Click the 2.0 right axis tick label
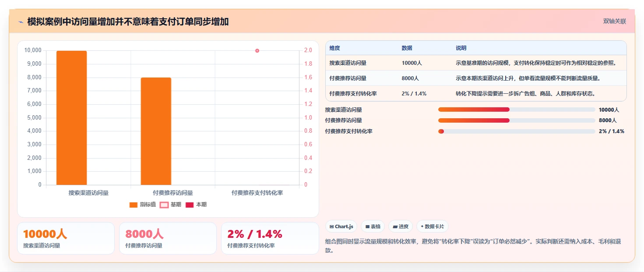The height and width of the screenshot is (272, 644). tap(308, 50)
